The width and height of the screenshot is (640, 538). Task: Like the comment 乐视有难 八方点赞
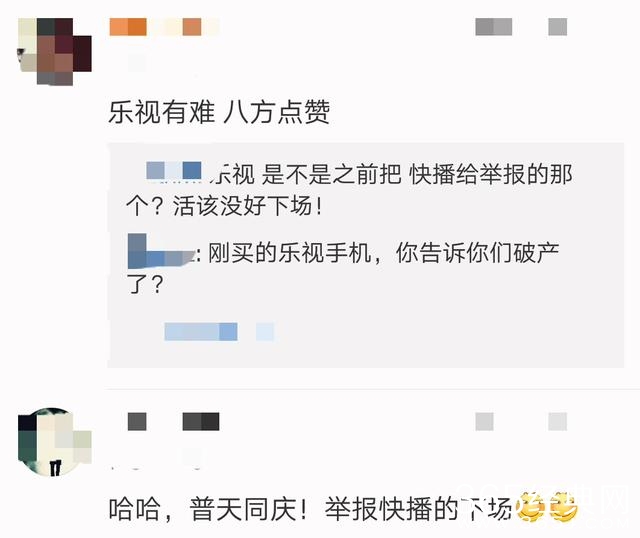(558, 27)
